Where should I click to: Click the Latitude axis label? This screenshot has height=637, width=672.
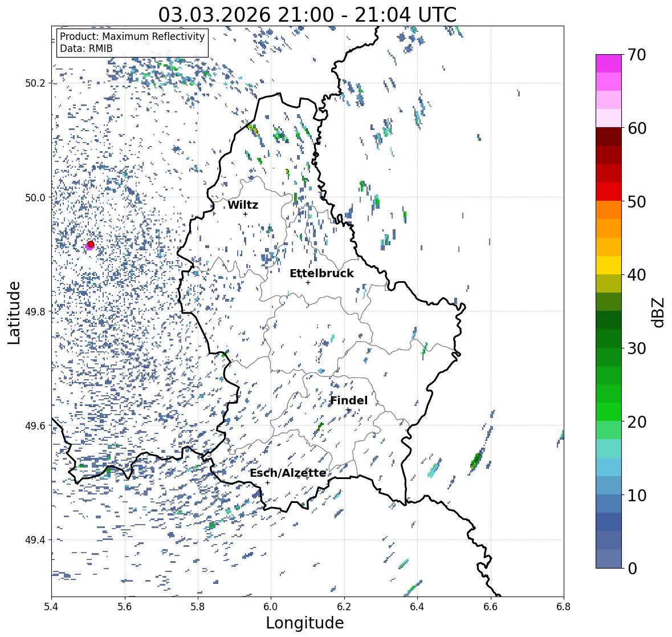tap(14, 313)
